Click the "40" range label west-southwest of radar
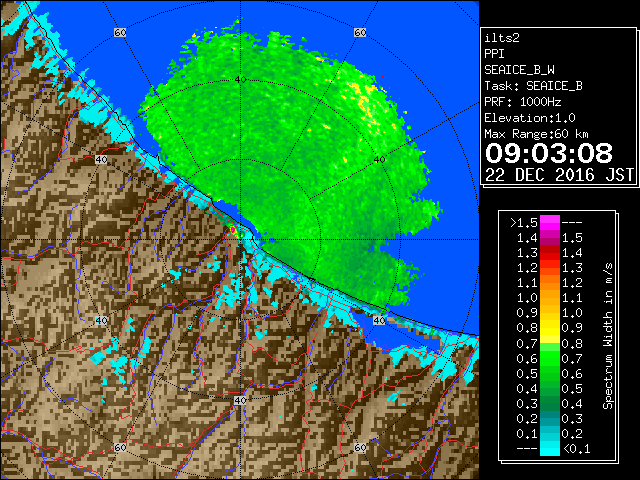640x480 pixels. [101, 320]
